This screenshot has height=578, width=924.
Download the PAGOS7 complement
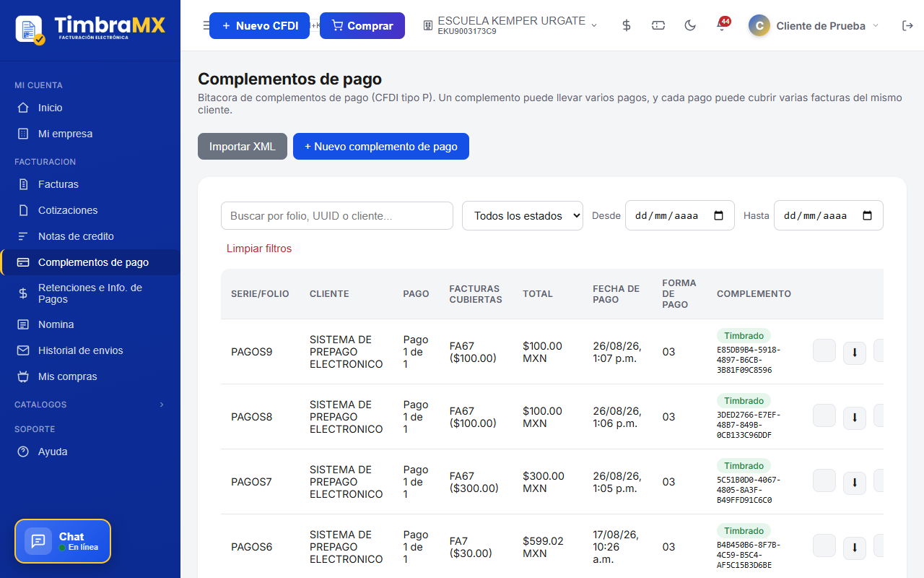(855, 483)
